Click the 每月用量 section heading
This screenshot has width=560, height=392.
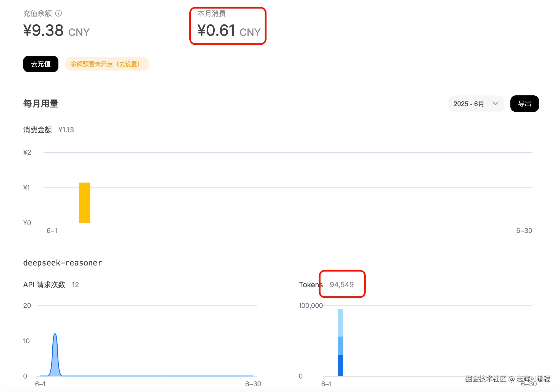click(x=41, y=104)
